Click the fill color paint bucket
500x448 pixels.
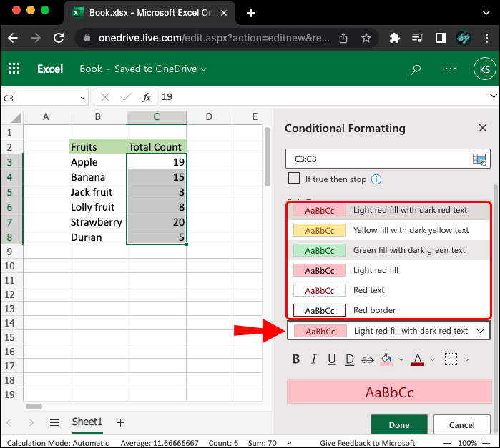pos(387,359)
